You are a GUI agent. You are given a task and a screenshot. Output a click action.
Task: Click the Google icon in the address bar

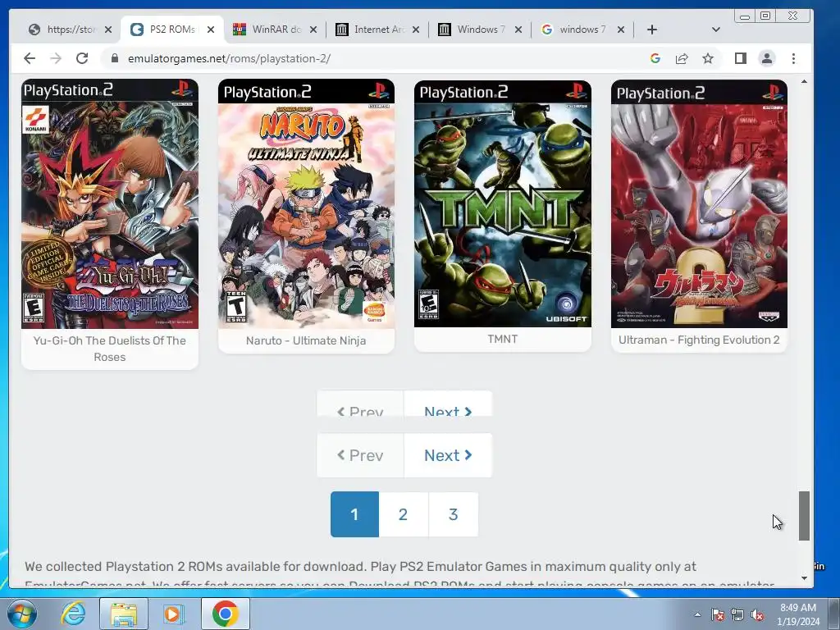pos(655,58)
